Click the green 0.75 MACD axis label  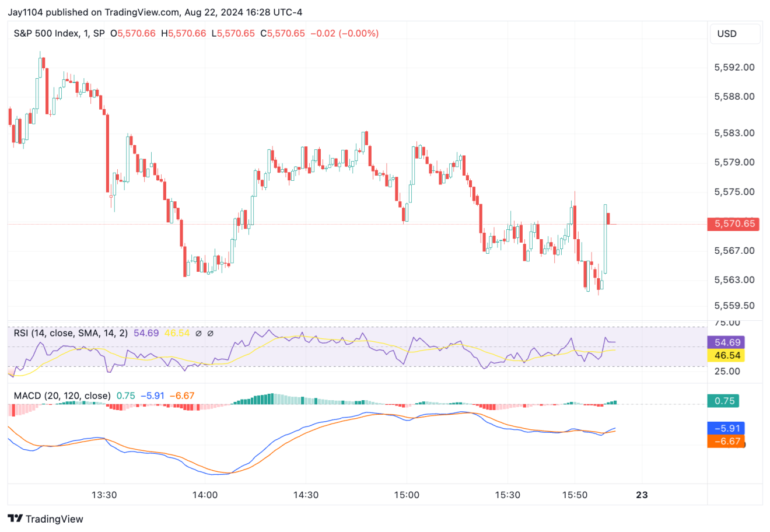coord(724,401)
